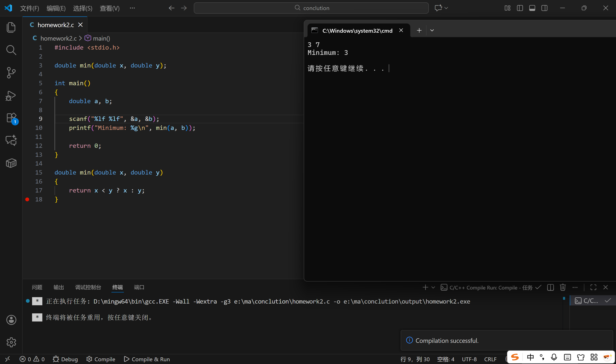Image resolution: width=616 pixels, height=364 pixels.
Task: Expand the new terminal launch profile dropdown
Action: pyautogui.click(x=433, y=287)
